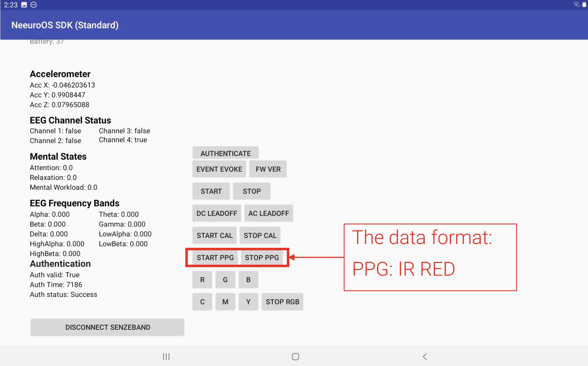Check firmware version via FW VER
Image resolution: width=588 pixels, height=366 pixels.
(x=268, y=169)
